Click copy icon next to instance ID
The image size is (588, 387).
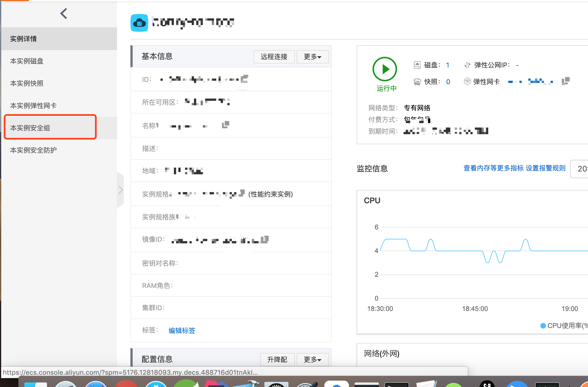pos(244,79)
